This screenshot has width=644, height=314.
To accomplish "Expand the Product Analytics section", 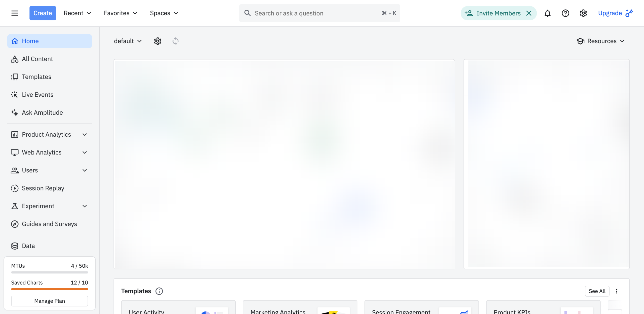I will pos(85,135).
